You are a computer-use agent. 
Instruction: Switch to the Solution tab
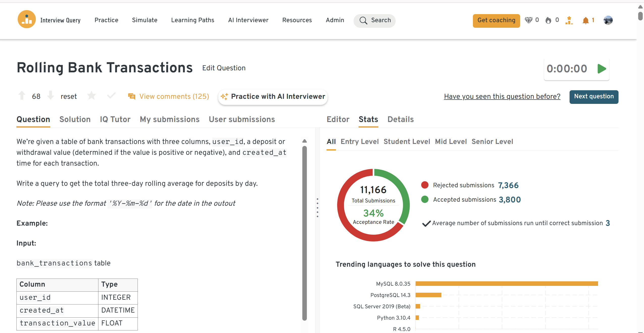coord(75,119)
